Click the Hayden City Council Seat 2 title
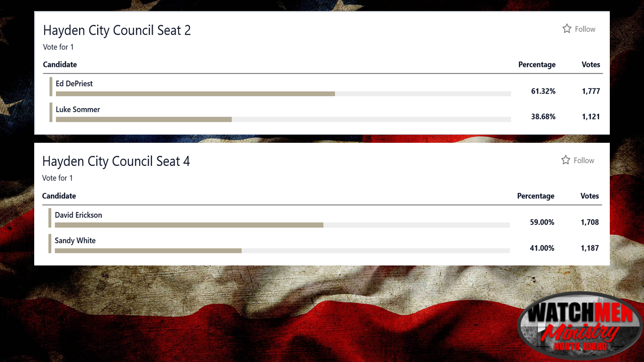The height and width of the screenshot is (362, 644). click(117, 30)
